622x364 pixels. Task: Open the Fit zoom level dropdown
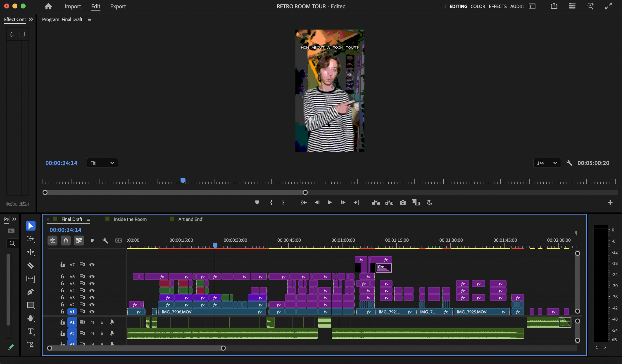point(102,163)
